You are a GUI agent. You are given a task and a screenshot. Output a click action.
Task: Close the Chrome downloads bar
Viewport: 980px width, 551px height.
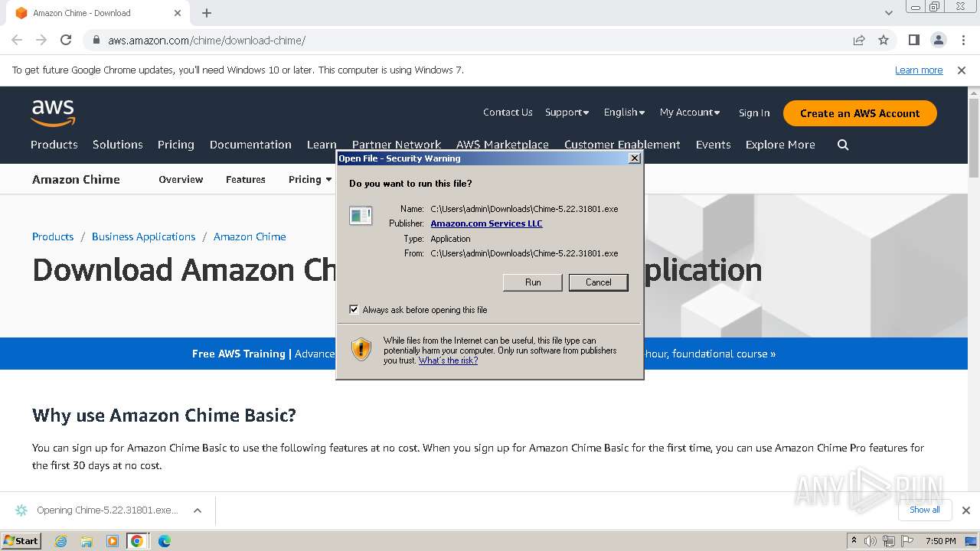click(x=965, y=510)
